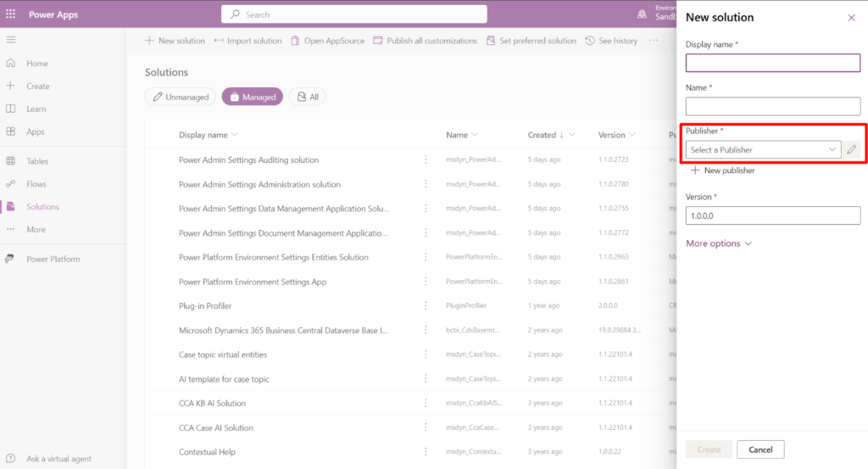The height and width of the screenshot is (469, 868).
Task: Expand More in the sidebar
Action: coord(36,229)
